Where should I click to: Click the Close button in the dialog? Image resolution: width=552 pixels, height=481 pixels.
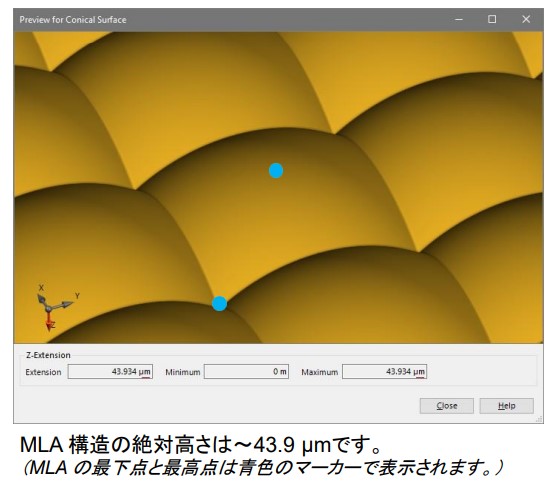pyautogui.click(x=446, y=406)
